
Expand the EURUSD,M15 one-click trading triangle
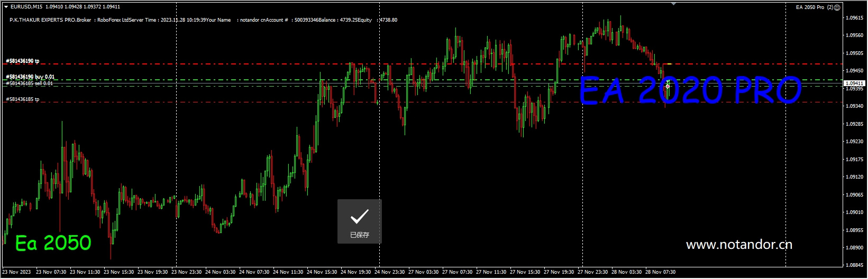[x=6, y=7]
